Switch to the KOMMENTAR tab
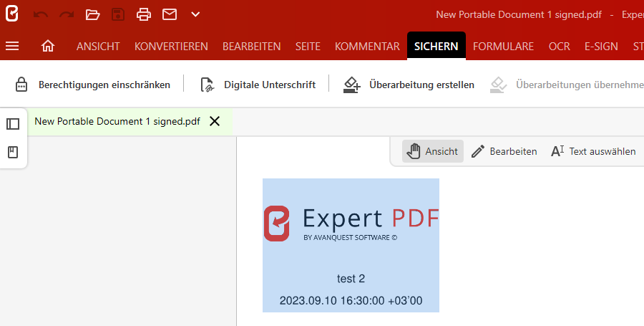 coord(367,46)
